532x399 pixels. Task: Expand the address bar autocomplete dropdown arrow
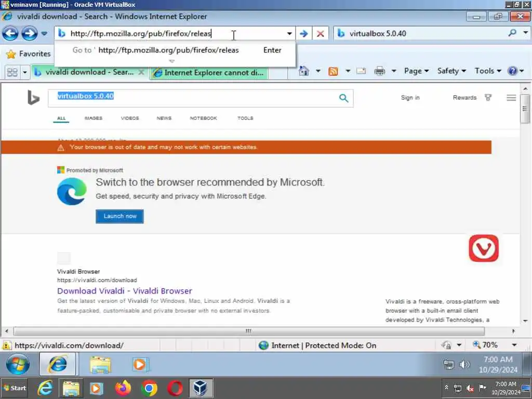click(289, 34)
